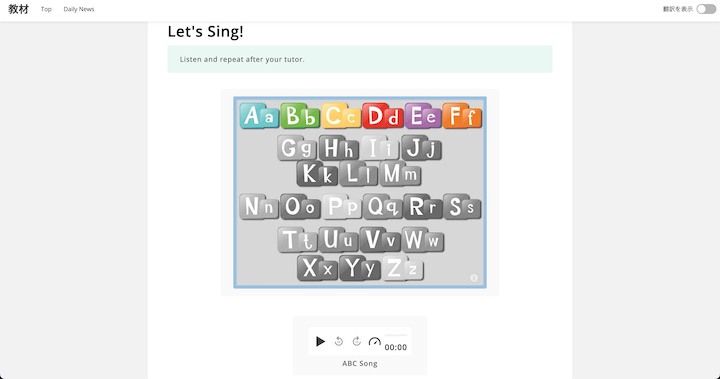Image resolution: width=720 pixels, height=379 pixels.
Task: Rewind the audio a few seconds
Action: click(339, 341)
